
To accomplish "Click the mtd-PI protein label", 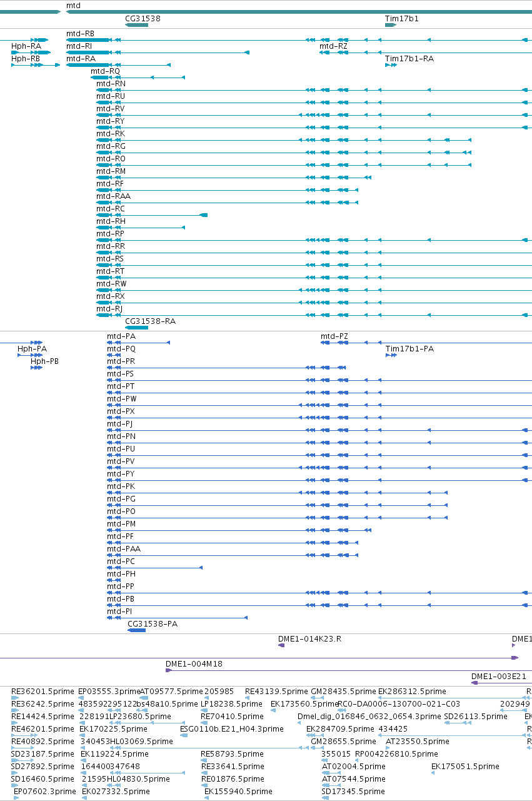I will (119, 612).
